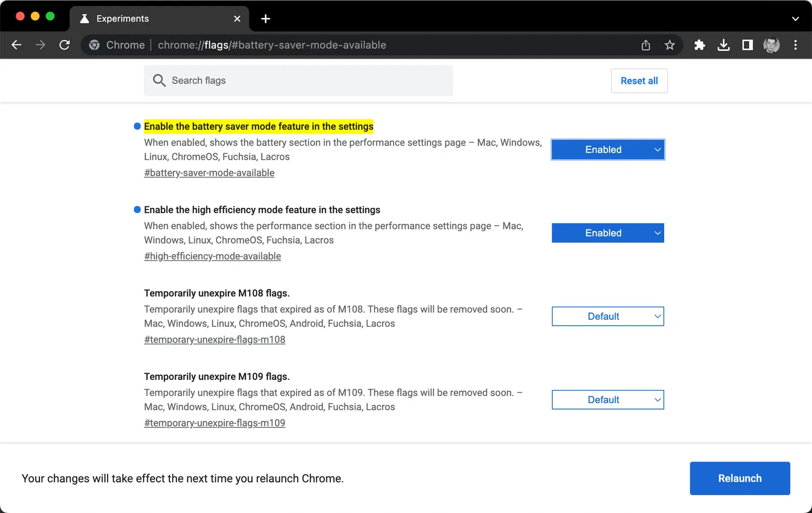Reload the flags page
Screen dimensions: 812x513
pyautogui.click(x=64, y=45)
